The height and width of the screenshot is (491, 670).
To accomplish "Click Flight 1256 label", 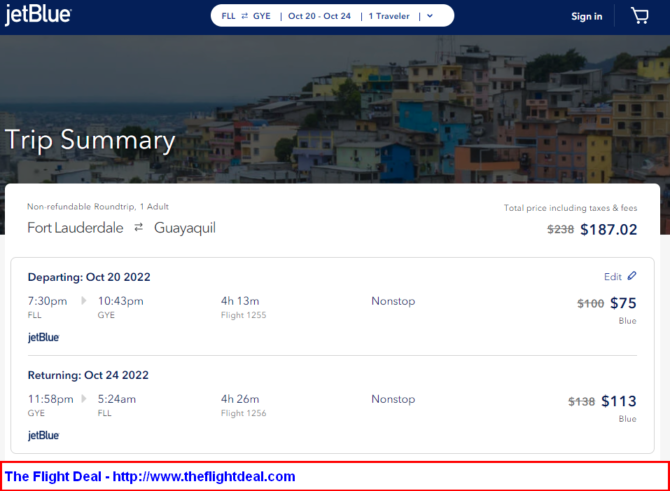I will coord(244,413).
